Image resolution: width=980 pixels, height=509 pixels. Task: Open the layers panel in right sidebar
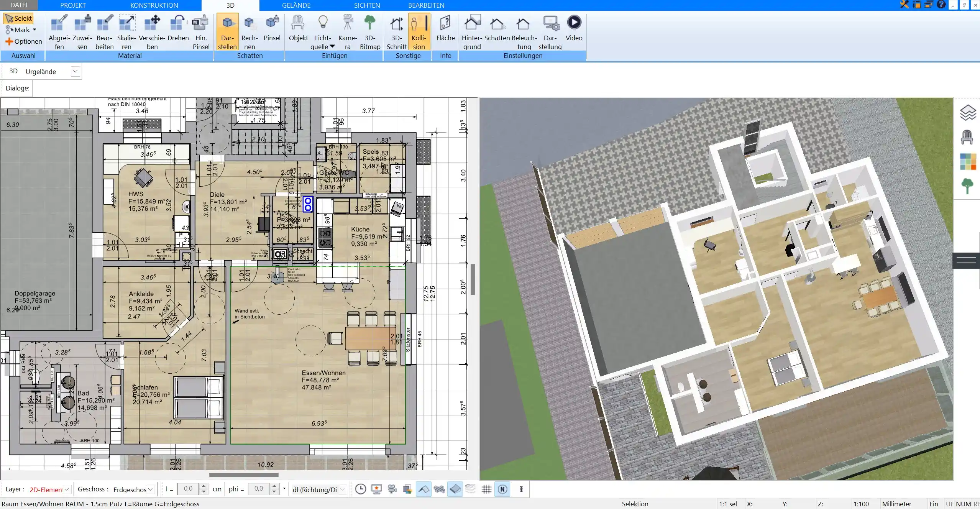968,113
